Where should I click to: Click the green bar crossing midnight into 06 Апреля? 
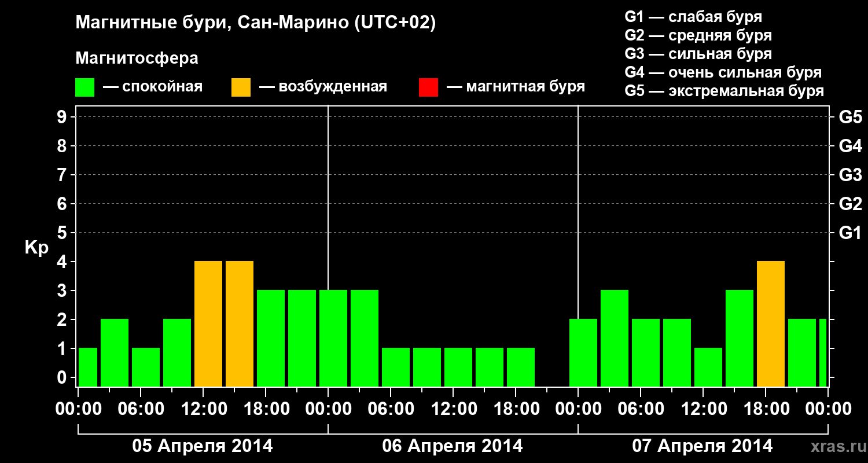coord(333,339)
